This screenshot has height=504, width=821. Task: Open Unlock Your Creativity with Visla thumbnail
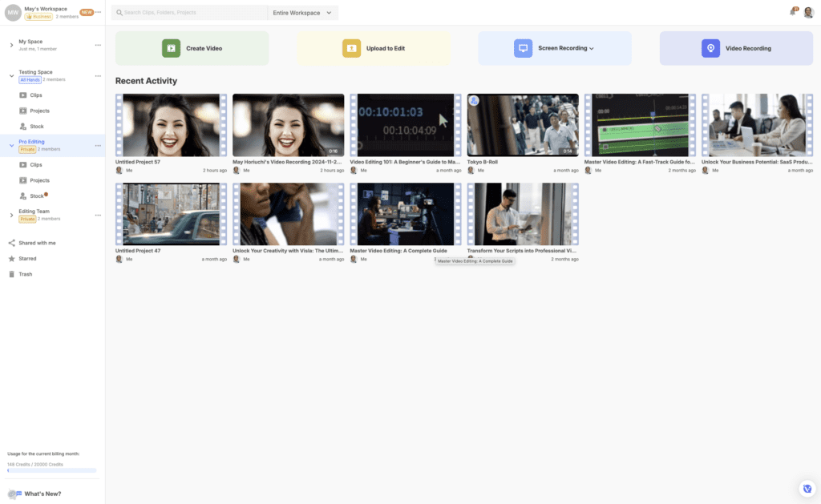coord(289,214)
